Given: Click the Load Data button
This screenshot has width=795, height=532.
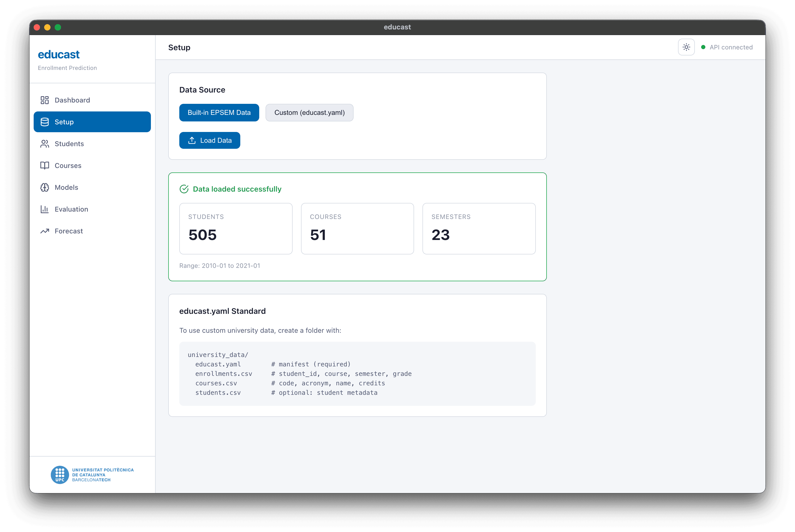Looking at the screenshot, I should (210, 140).
